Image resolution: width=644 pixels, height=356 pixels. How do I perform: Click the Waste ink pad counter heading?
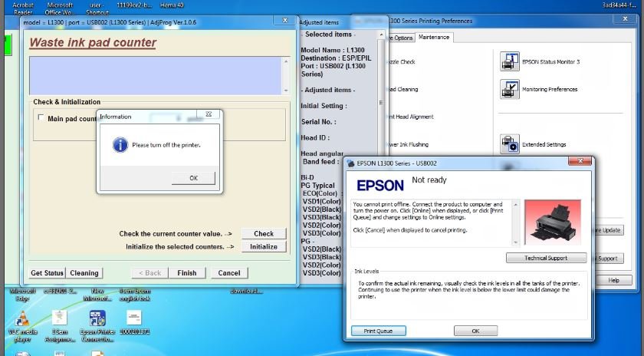pyautogui.click(x=93, y=42)
